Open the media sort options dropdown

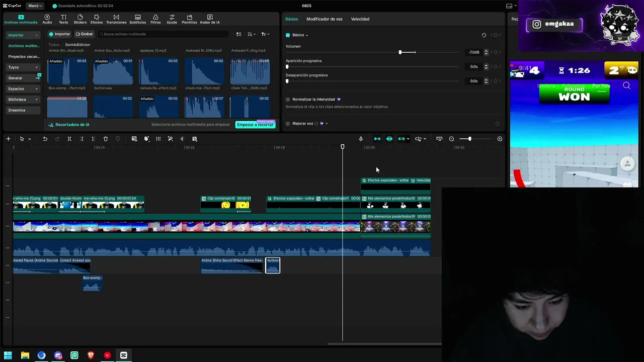252,34
